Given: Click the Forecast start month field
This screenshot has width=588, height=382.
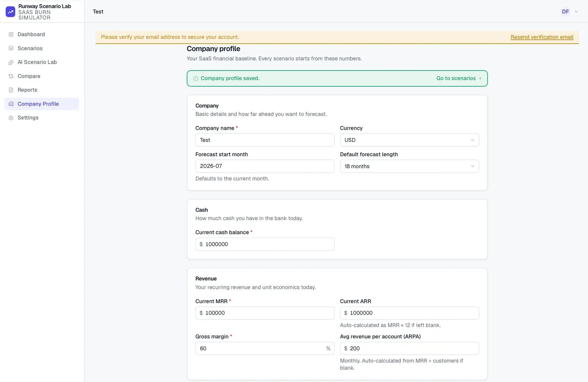Looking at the screenshot, I should [x=265, y=166].
